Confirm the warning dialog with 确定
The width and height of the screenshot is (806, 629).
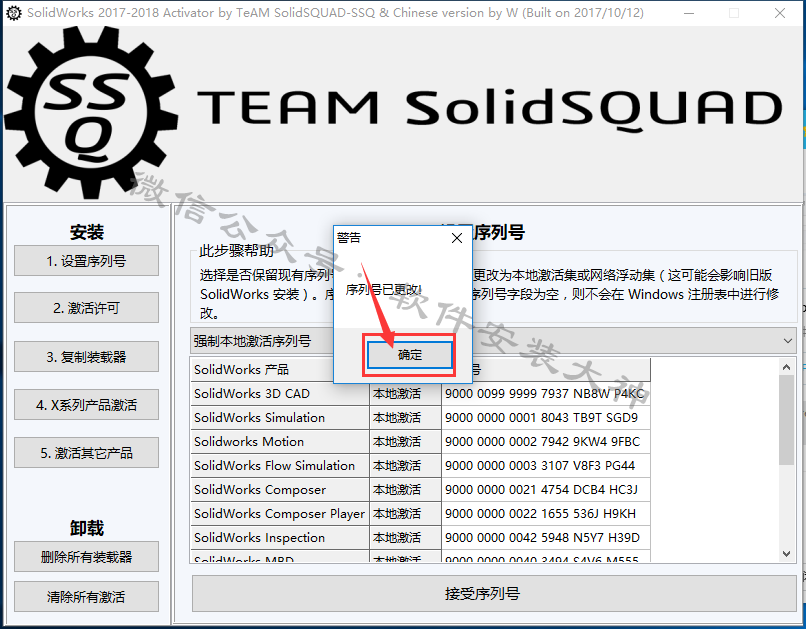(x=410, y=355)
